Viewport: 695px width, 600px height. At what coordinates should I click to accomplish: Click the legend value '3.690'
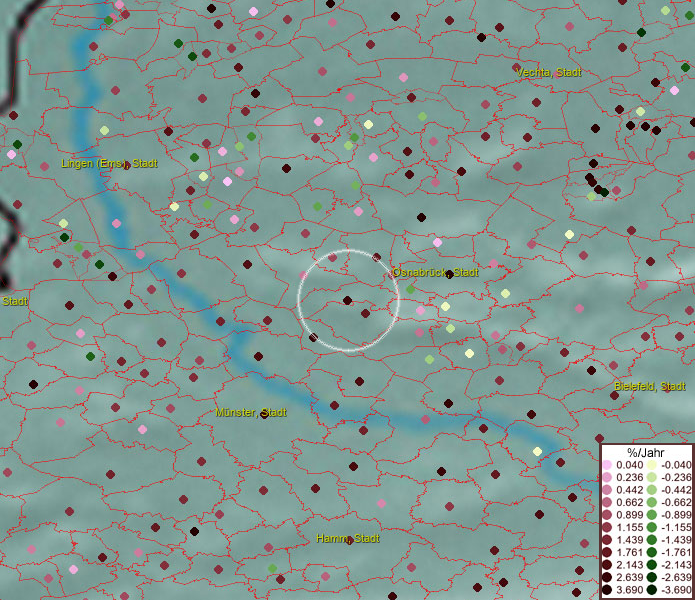(x=629, y=590)
